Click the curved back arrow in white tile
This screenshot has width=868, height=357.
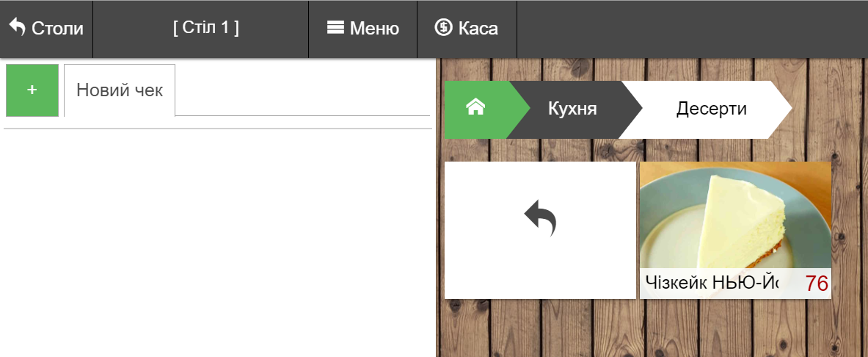pos(541,218)
